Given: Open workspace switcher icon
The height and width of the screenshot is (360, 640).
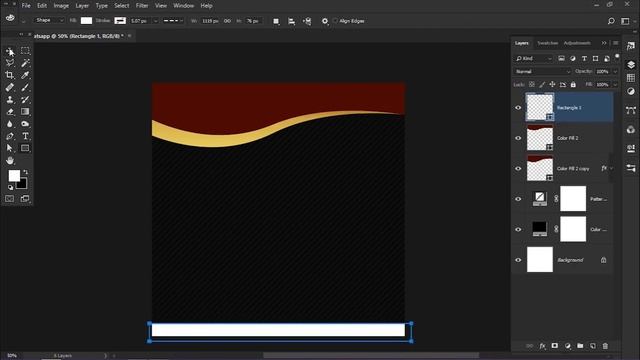Looking at the screenshot, I should click(x=625, y=21).
